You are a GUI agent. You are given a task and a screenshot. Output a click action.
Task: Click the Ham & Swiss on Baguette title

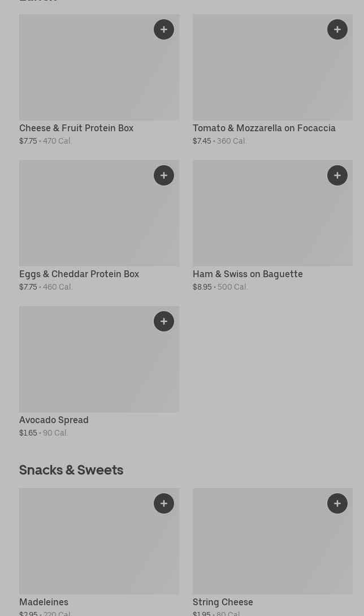tap(248, 274)
